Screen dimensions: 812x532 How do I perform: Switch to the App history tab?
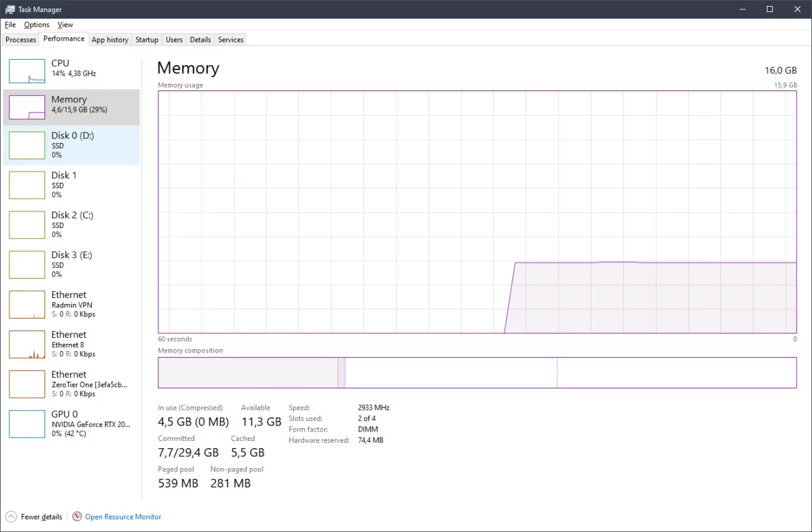pyautogui.click(x=110, y=40)
